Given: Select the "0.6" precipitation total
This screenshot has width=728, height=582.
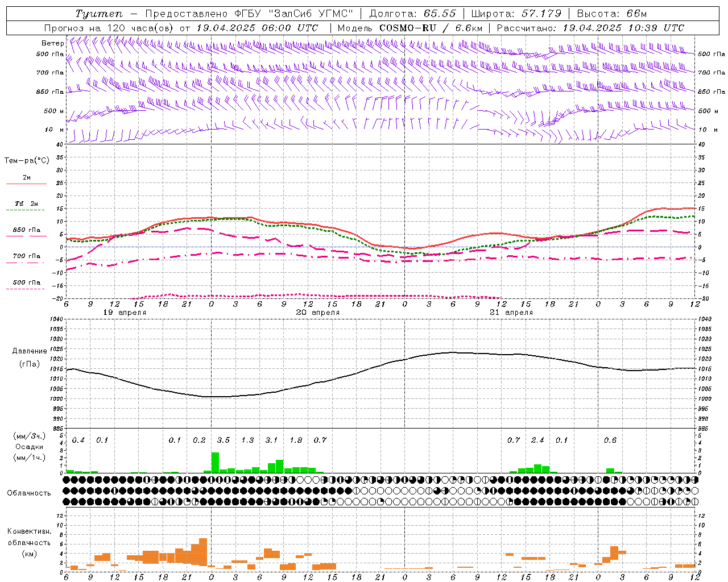Looking at the screenshot, I should (610, 440).
